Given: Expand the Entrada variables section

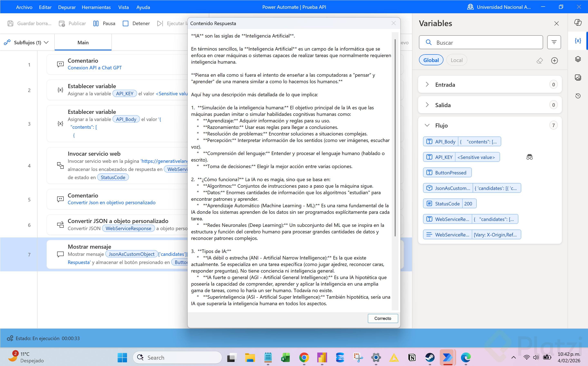Looking at the screenshot, I should (427, 84).
